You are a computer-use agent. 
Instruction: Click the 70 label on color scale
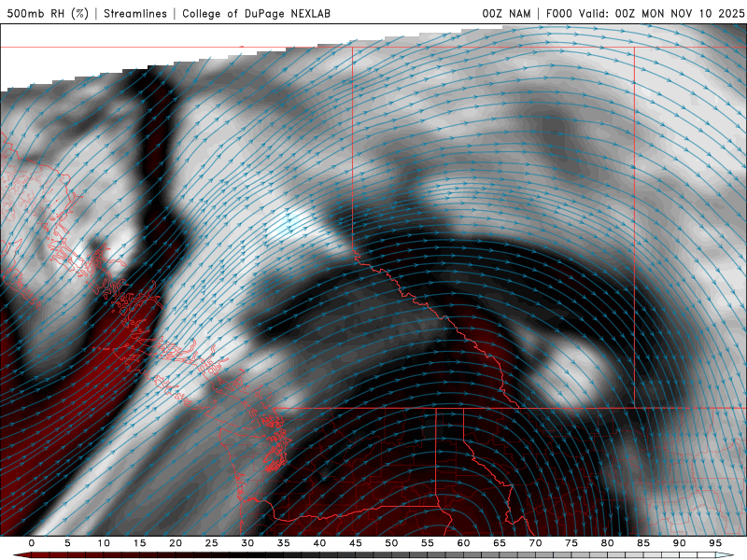click(x=535, y=543)
